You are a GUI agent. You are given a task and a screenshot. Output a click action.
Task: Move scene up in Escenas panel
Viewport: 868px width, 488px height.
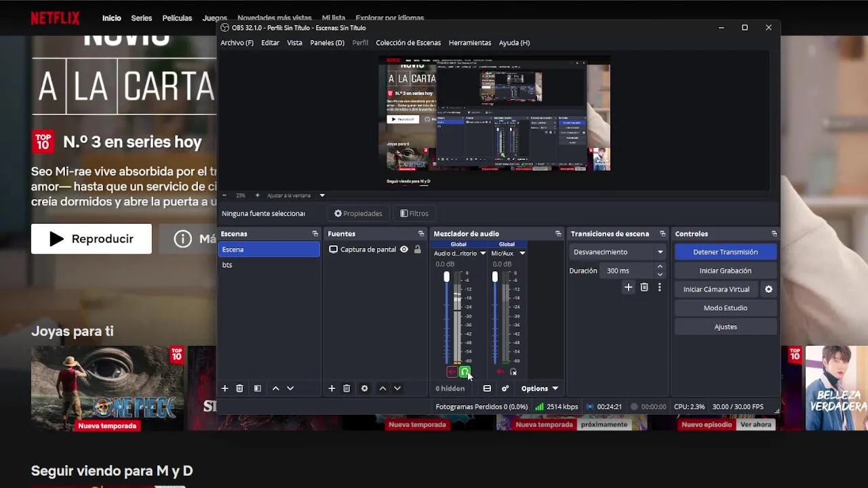[275, 388]
